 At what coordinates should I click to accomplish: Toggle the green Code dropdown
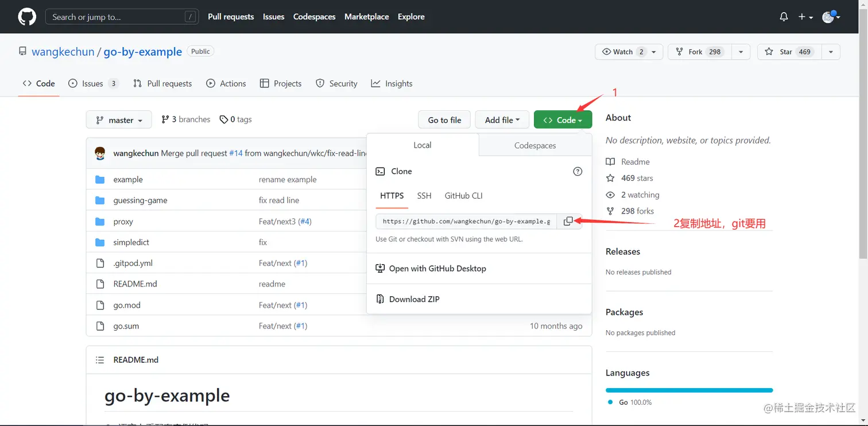tap(563, 119)
